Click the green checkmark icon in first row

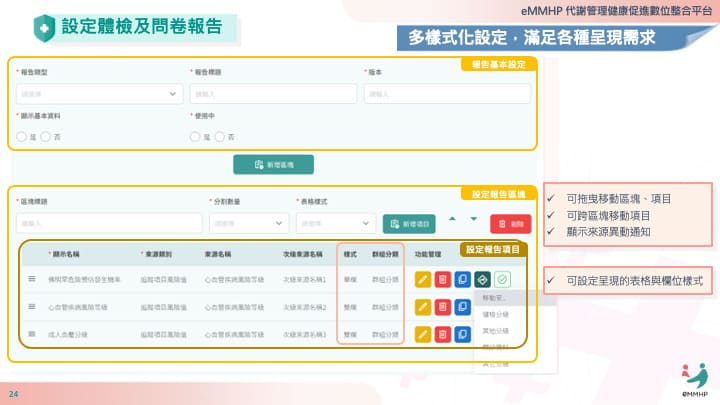pos(502,279)
